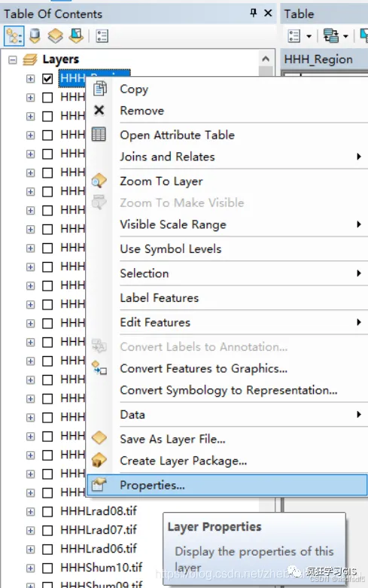
Task: Open the Joins and Relates submenu
Action: pos(227,157)
